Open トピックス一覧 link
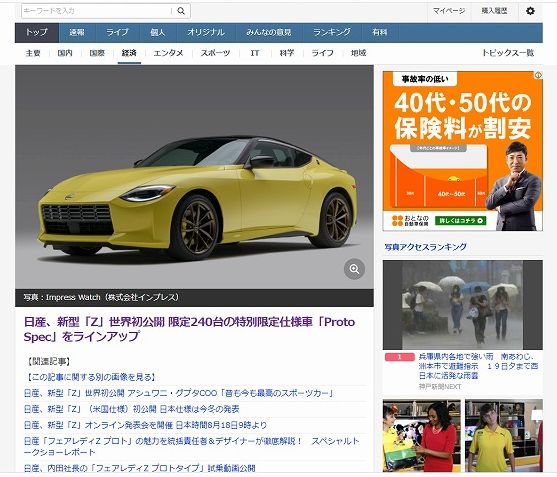 [x=508, y=53]
